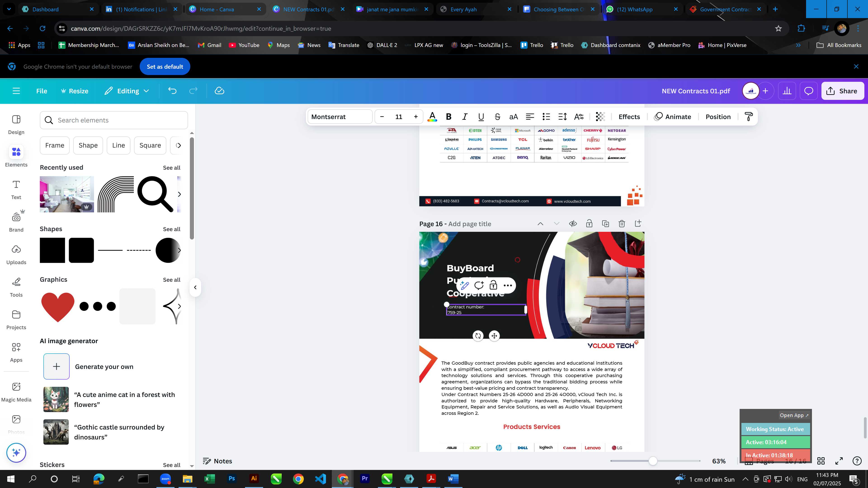This screenshot has height=488, width=868.
Task: Expand more Recently used items arrow
Action: (179, 194)
